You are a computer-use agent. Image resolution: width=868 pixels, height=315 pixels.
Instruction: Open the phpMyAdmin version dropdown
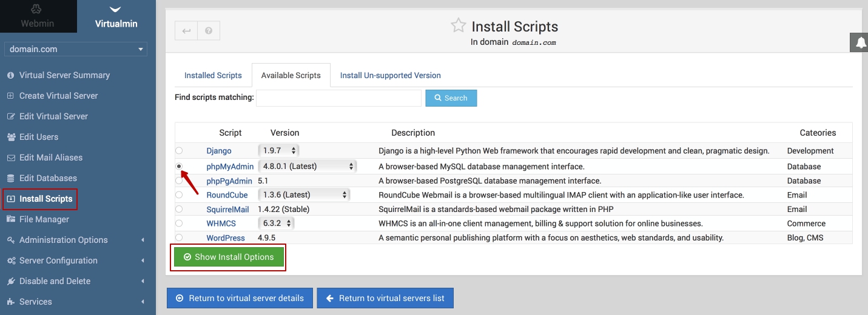coord(308,166)
